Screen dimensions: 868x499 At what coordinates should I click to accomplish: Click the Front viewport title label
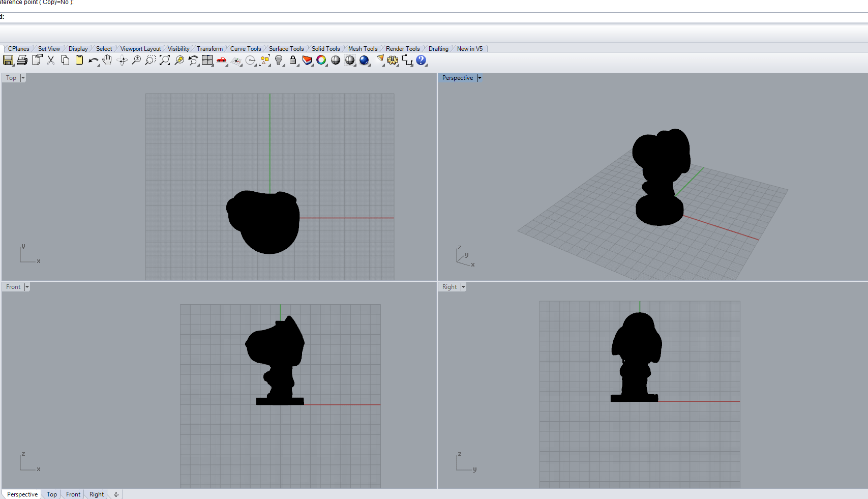point(13,287)
